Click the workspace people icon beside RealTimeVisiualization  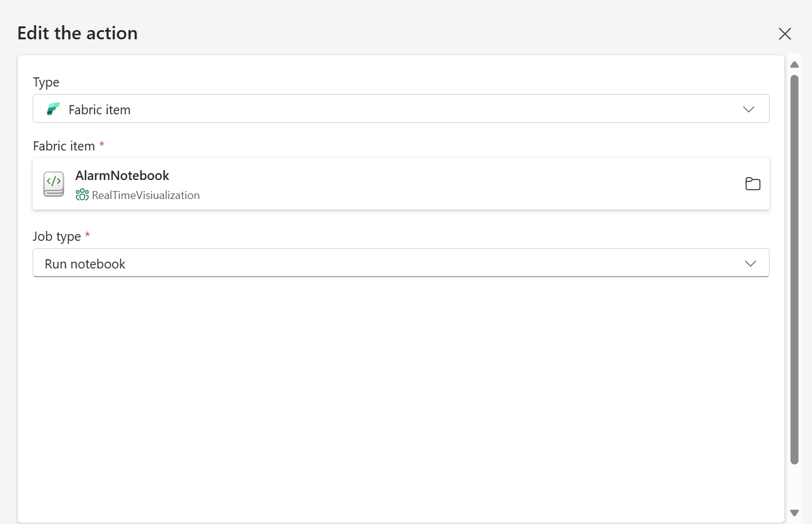82,195
